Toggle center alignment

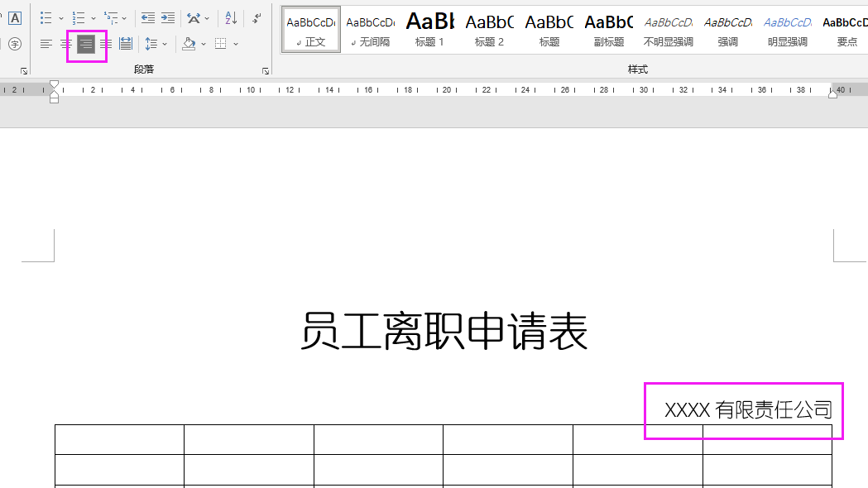pos(65,44)
